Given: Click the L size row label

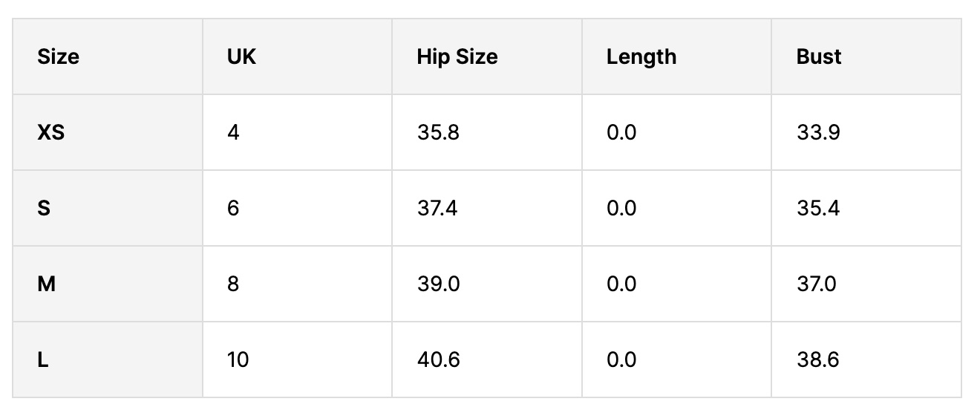Looking at the screenshot, I should coord(43,360).
